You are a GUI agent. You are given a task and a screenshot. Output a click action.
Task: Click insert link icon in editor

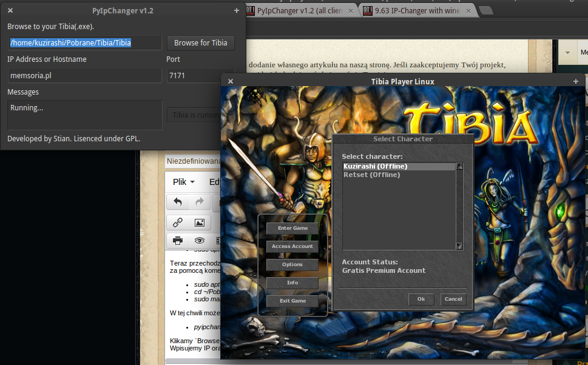tap(178, 223)
